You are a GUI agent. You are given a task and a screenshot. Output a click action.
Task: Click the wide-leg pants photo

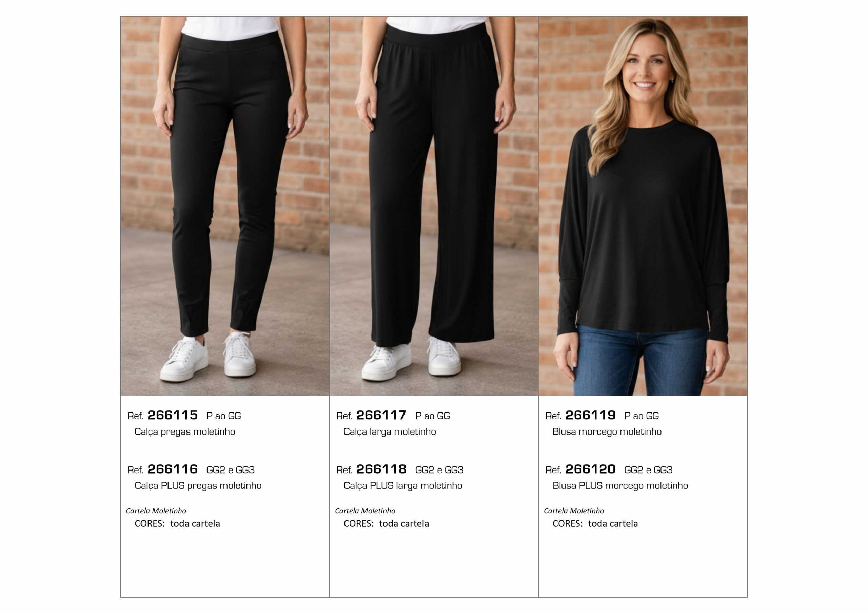coord(434,206)
